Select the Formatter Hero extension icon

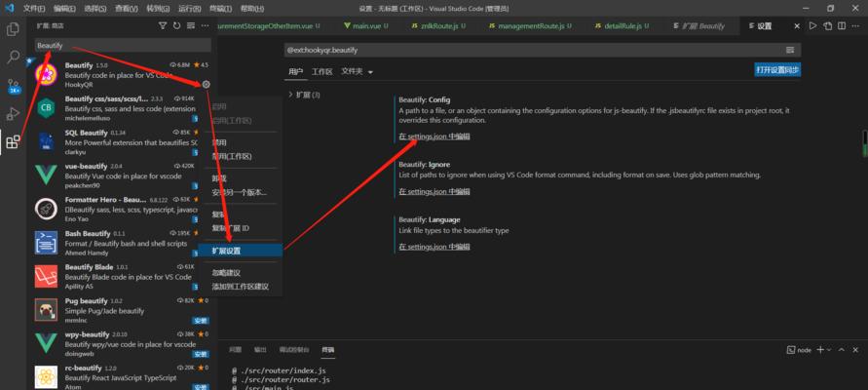point(46,209)
